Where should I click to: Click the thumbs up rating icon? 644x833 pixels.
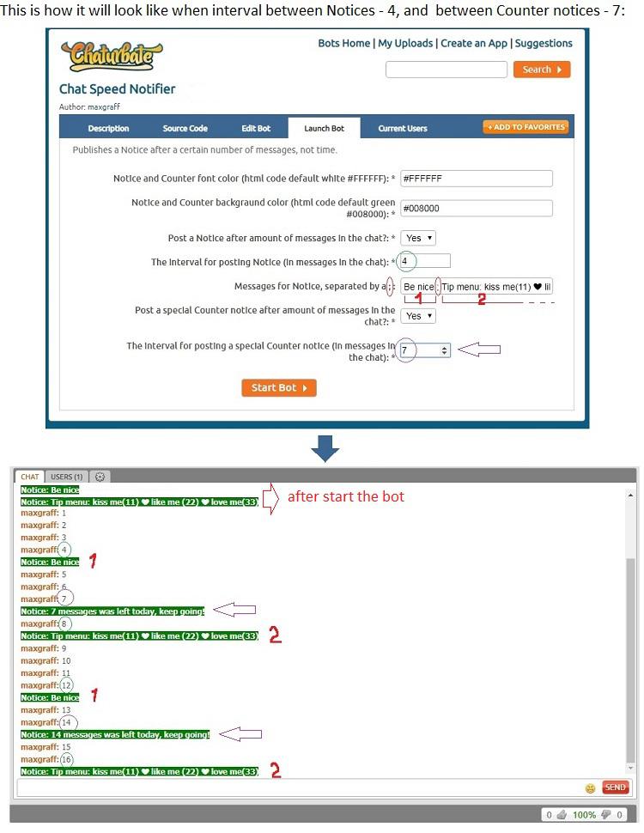point(561,814)
